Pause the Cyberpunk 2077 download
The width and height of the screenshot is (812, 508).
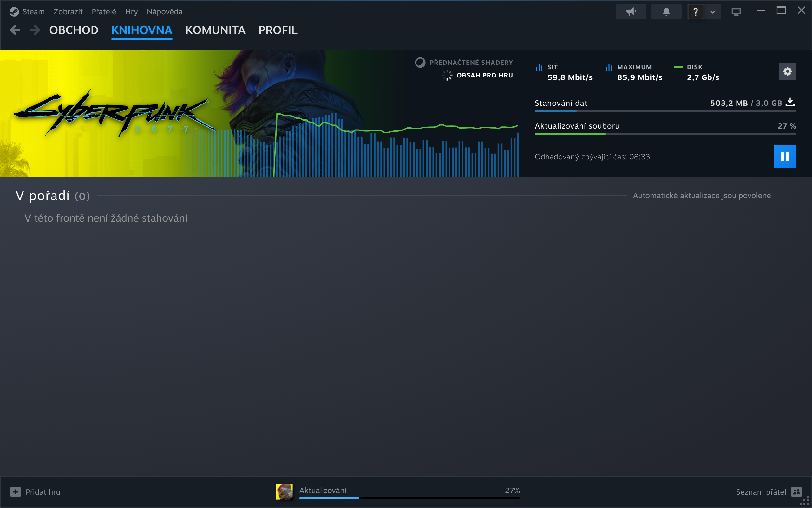click(x=785, y=156)
